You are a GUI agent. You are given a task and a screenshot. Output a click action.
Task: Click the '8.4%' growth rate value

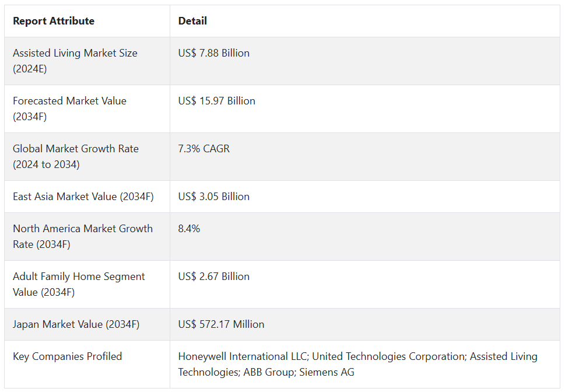click(x=189, y=229)
